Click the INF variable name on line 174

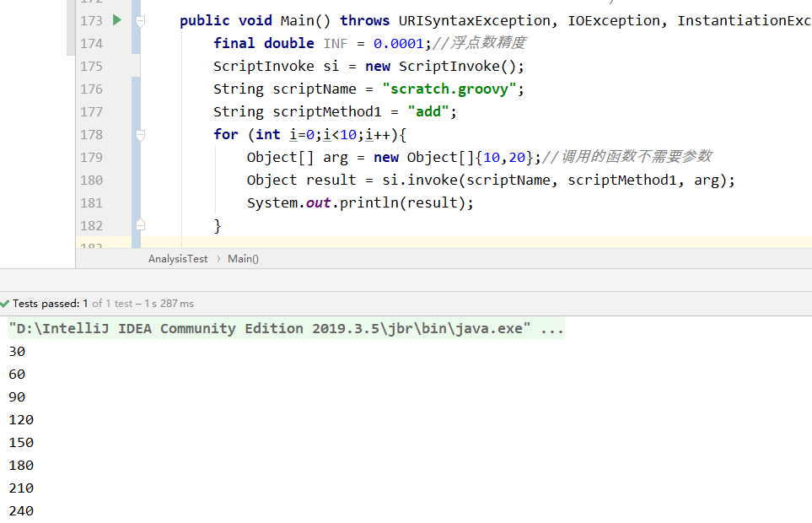(x=336, y=44)
